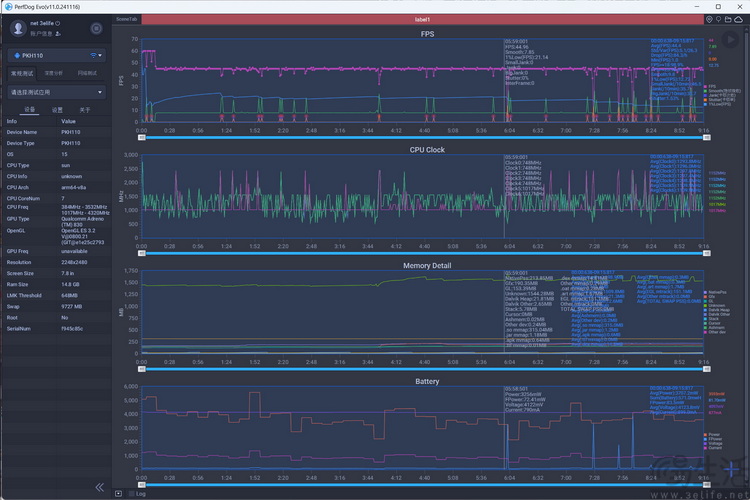Viewport: 750px width, 500px height.
Task: Toggle Voltage series in Battery legend
Action: [x=713, y=444]
